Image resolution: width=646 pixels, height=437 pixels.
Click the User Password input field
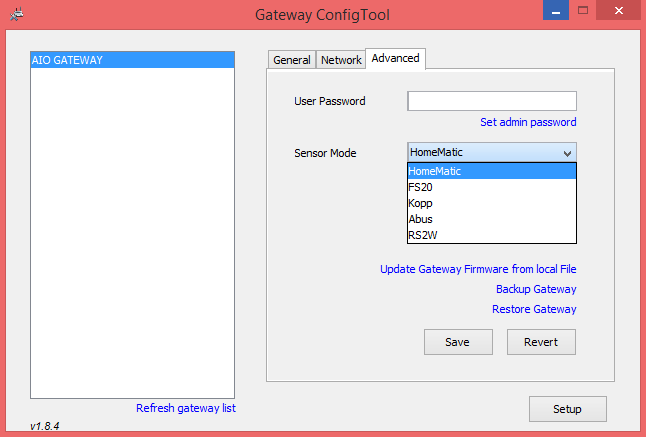[x=491, y=101]
